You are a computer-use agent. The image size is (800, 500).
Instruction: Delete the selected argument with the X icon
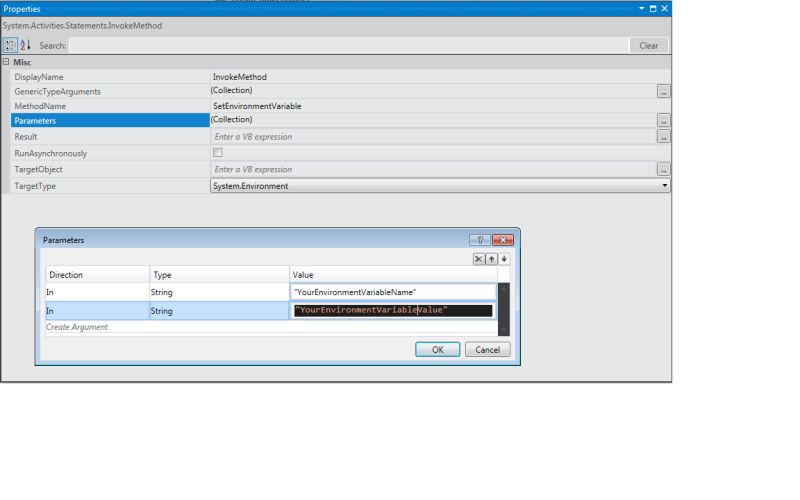tap(478, 259)
